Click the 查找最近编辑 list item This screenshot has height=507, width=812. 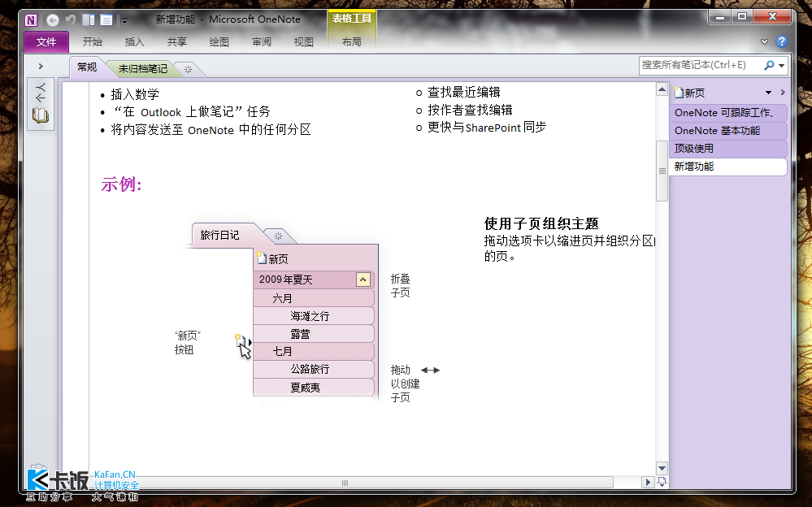point(463,92)
